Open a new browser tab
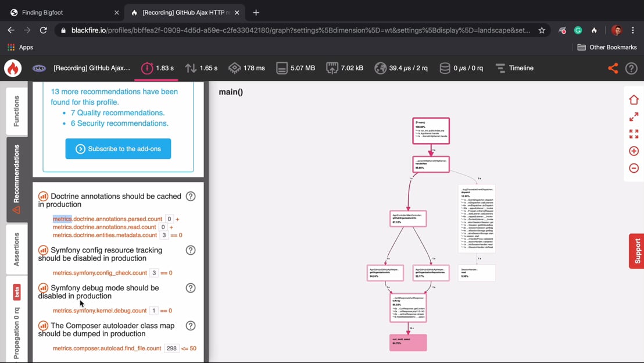The width and height of the screenshot is (644, 363). [x=256, y=13]
